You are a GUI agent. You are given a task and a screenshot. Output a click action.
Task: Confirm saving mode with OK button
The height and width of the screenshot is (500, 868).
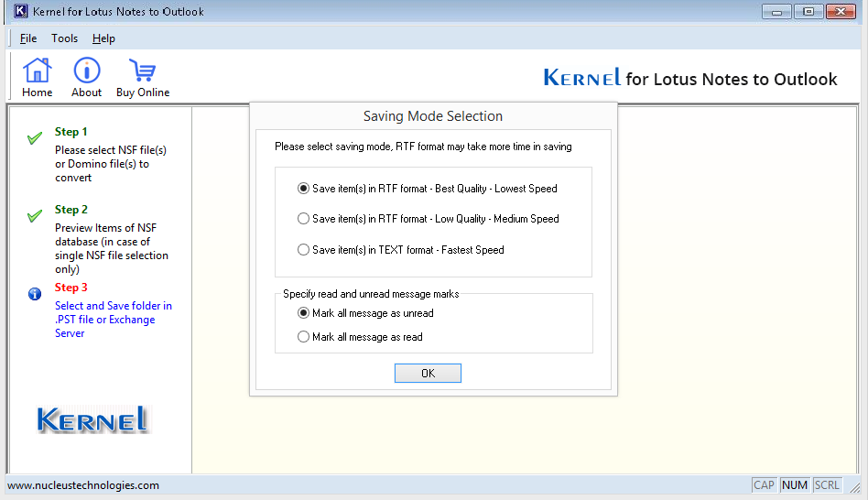pyautogui.click(x=428, y=374)
